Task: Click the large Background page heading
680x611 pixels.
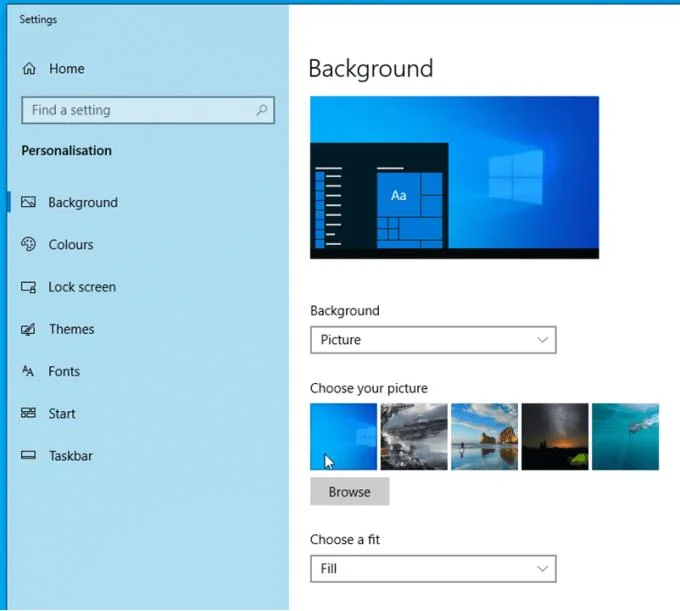Action: pyautogui.click(x=371, y=69)
